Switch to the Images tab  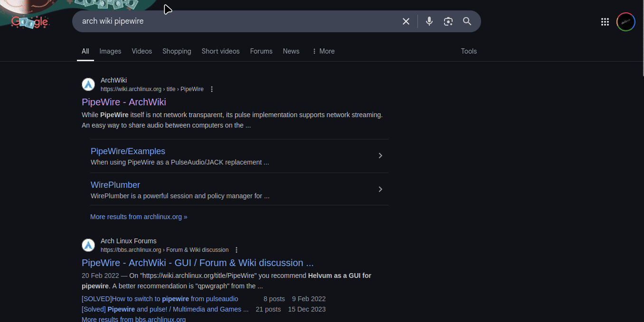point(110,51)
